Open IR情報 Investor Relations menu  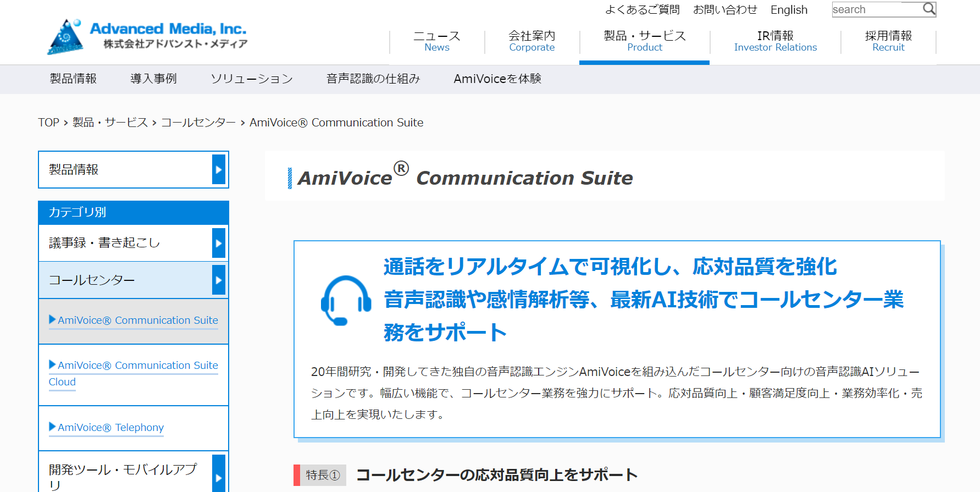point(776,41)
